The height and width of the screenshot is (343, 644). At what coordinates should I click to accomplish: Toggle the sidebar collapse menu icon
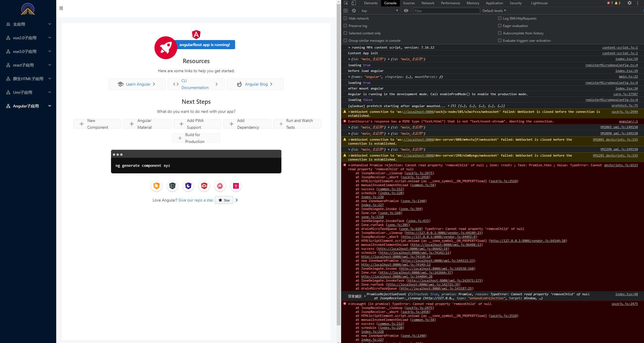[61, 8]
